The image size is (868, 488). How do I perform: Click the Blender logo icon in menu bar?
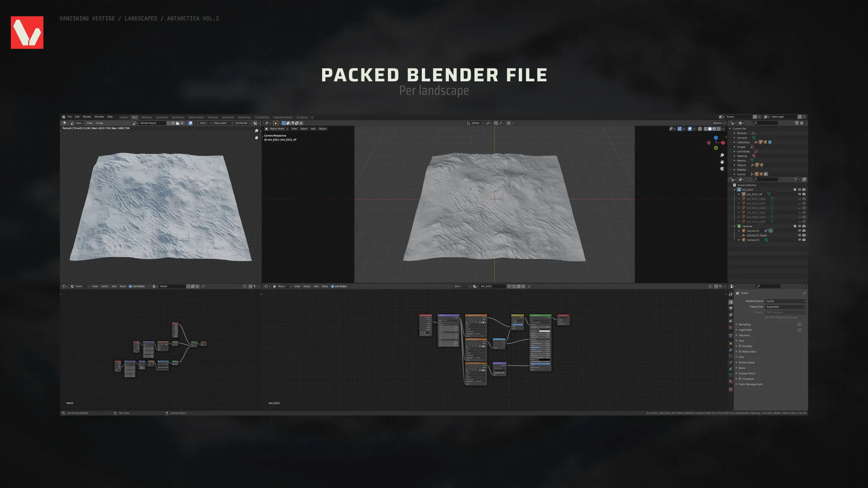click(63, 117)
